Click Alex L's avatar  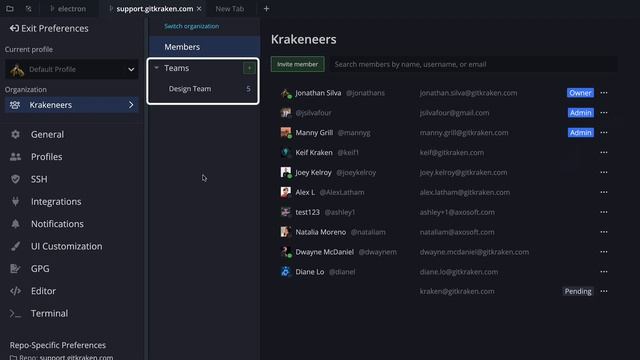286,192
